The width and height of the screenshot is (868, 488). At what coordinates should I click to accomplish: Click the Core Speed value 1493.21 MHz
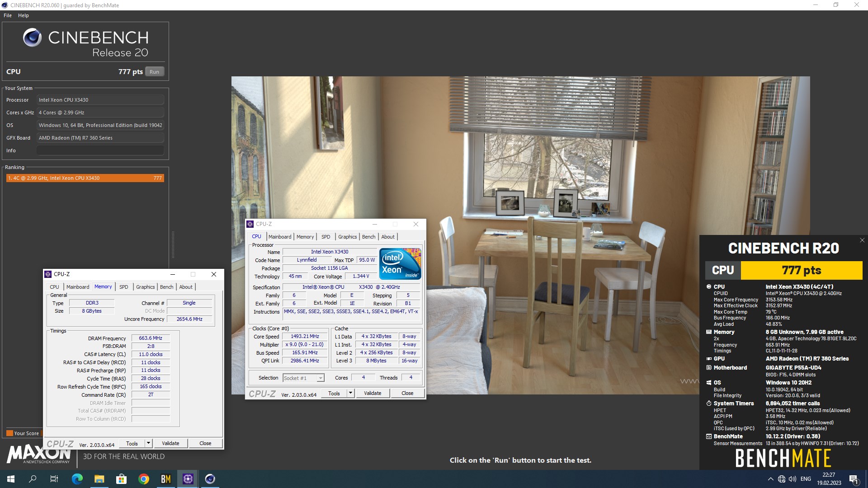click(x=305, y=337)
